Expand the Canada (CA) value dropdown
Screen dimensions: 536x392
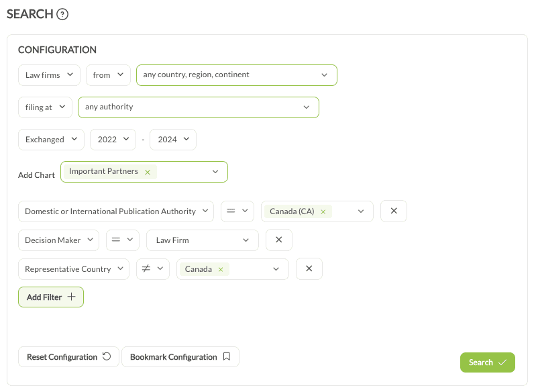pos(361,211)
